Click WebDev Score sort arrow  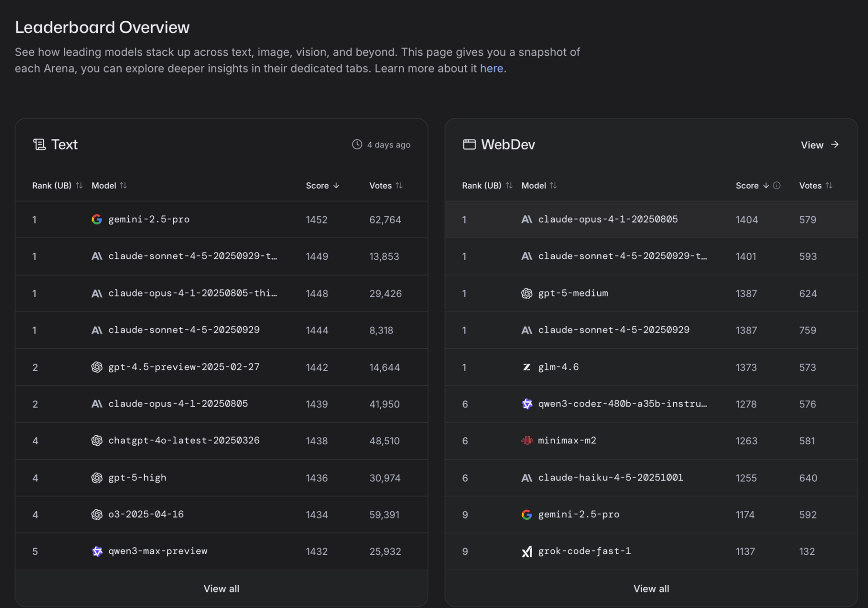point(766,185)
